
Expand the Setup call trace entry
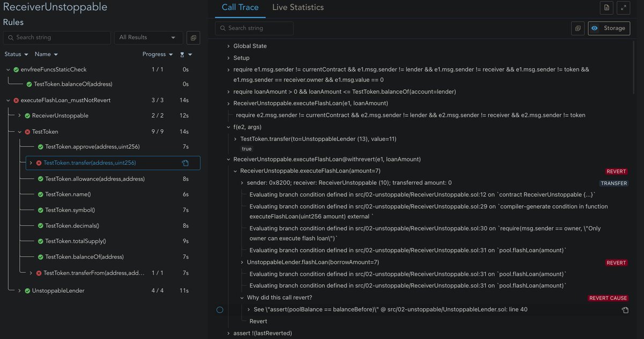228,58
